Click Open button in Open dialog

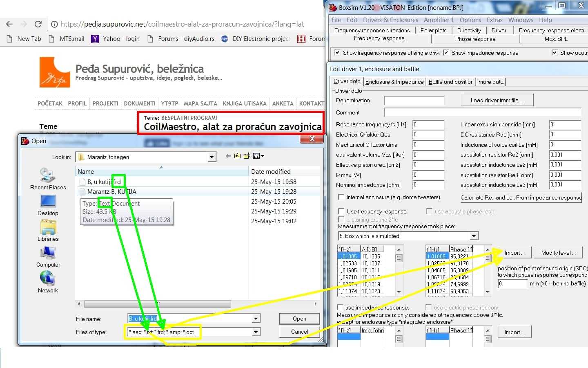point(299,319)
